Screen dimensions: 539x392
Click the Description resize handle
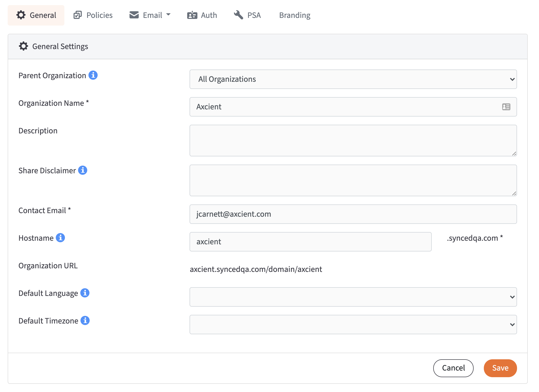coord(514,153)
